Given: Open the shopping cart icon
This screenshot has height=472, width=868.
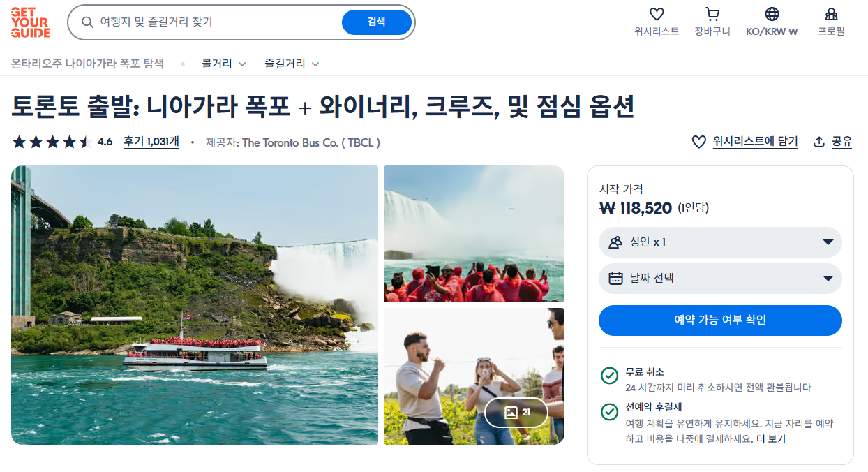Looking at the screenshot, I should [712, 14].
